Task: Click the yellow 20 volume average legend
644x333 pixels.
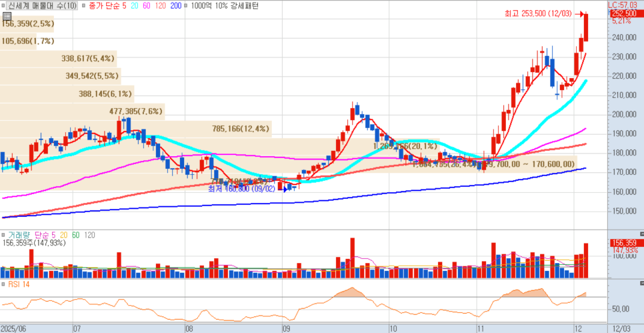Action: (63, 235)
